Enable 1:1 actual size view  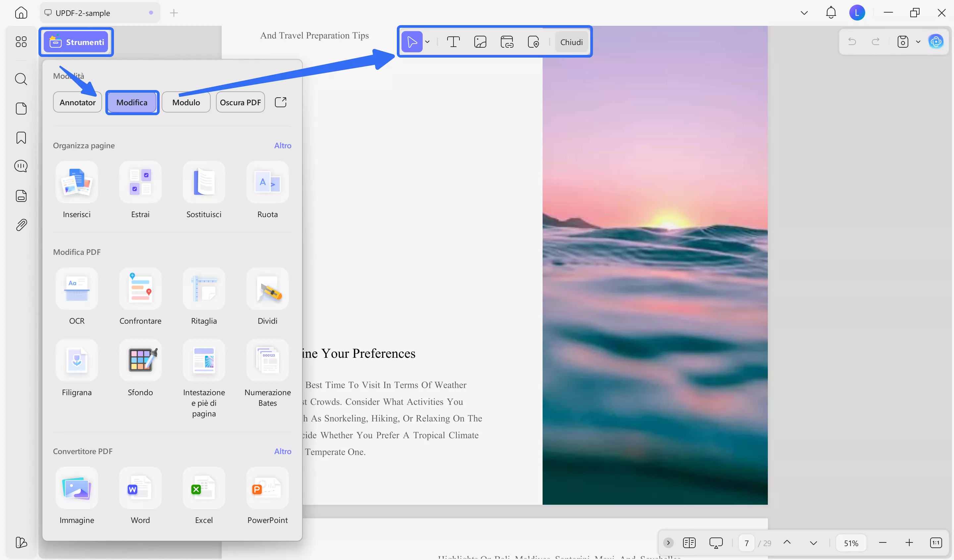936,542
